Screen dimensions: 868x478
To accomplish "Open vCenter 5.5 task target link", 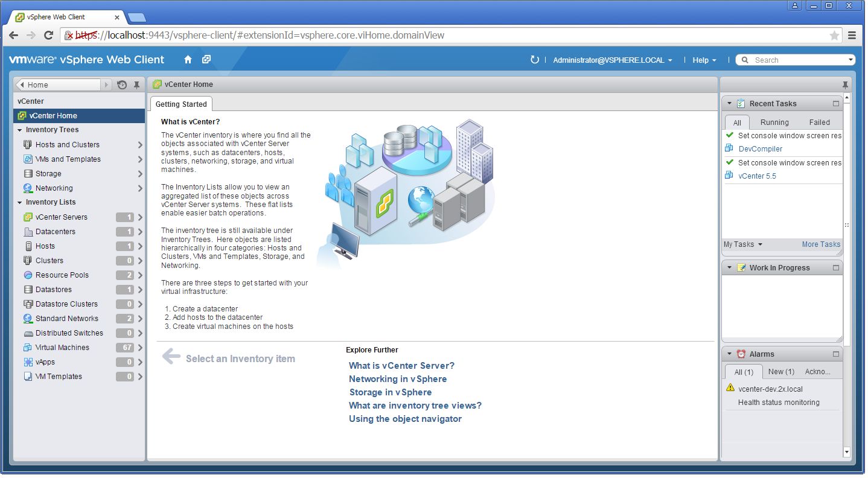I will [757, 176].
